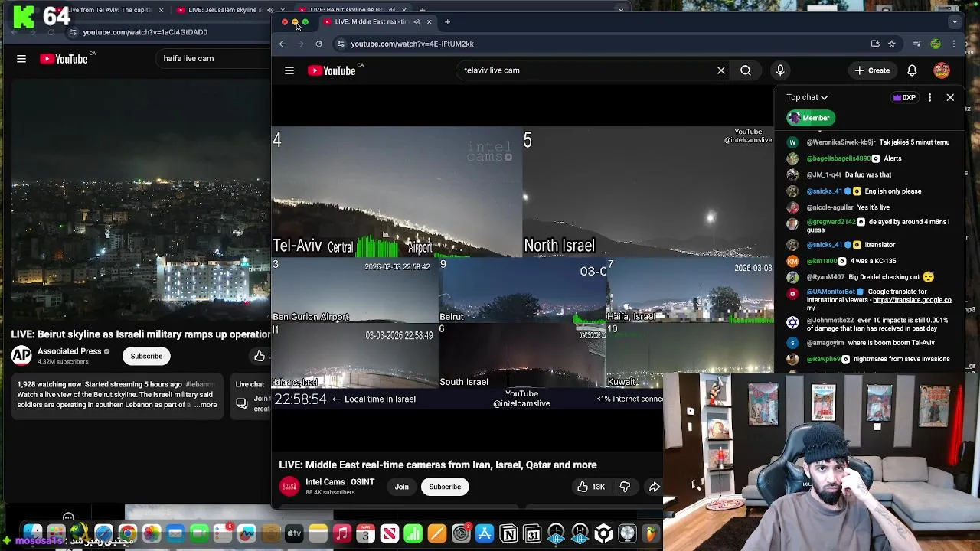Subscribe to Intel Cams | OSINT
The height and width of the screenshot is (551, 980).
(x=445, y=487)
